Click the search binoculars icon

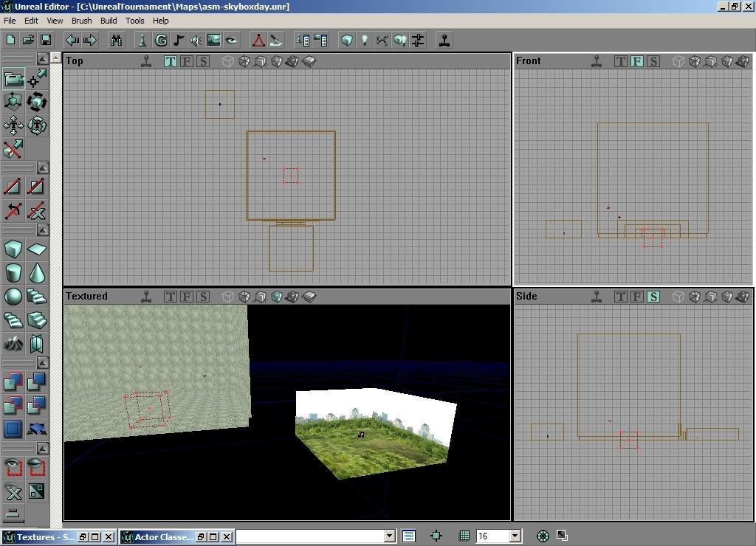click(x=116, y=40)
